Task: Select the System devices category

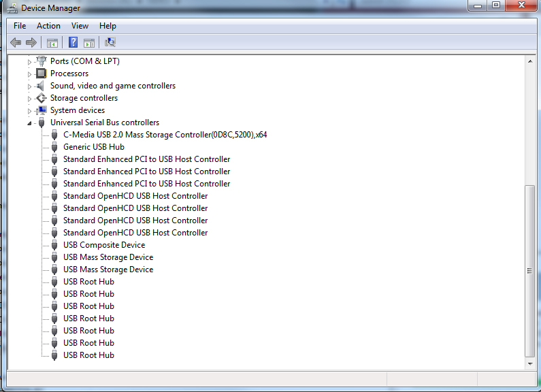Action: point(78,110)
